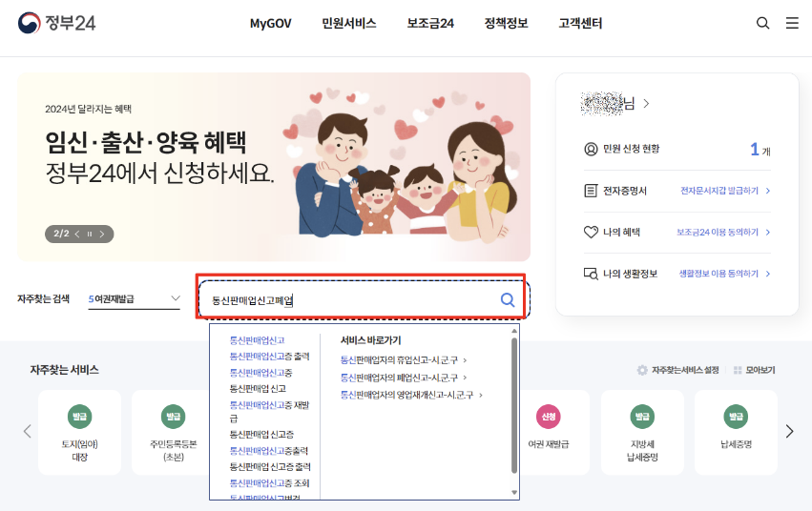
Task: Select suggestion 통신판매업신고증 출력
Action: click(269, 357)
